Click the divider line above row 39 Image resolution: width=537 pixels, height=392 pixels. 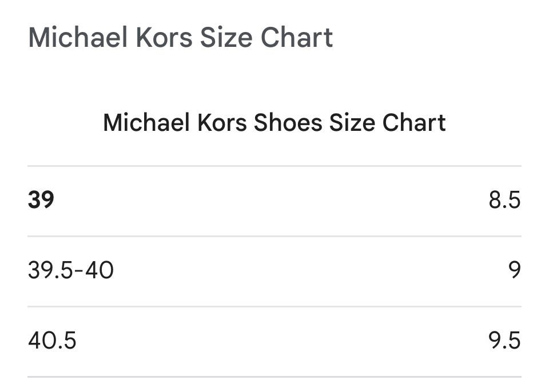pos(274,166)
